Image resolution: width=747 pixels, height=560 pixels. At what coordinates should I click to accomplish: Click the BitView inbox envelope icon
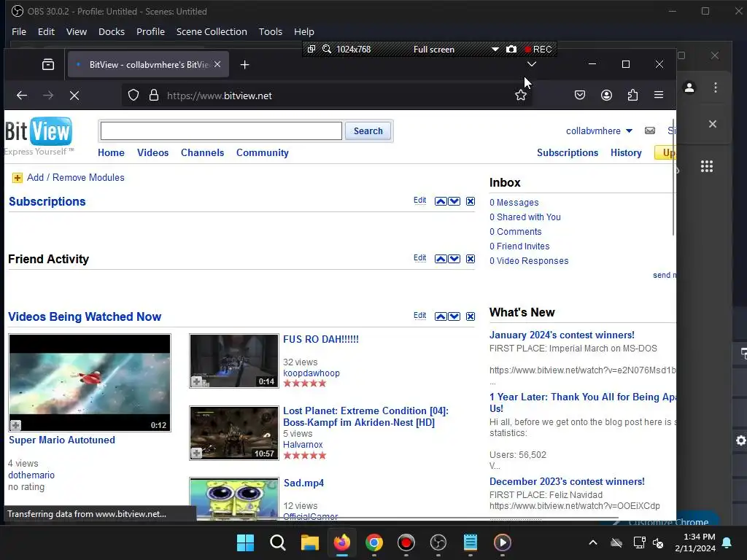(x=650, y=131)
